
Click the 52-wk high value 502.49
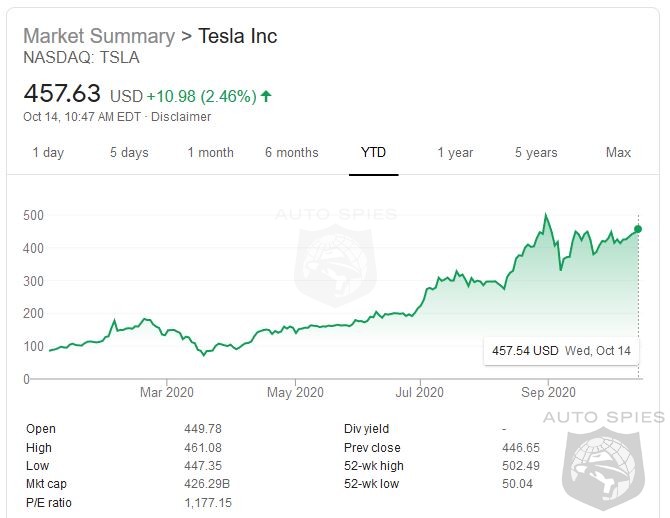point(521,466)
